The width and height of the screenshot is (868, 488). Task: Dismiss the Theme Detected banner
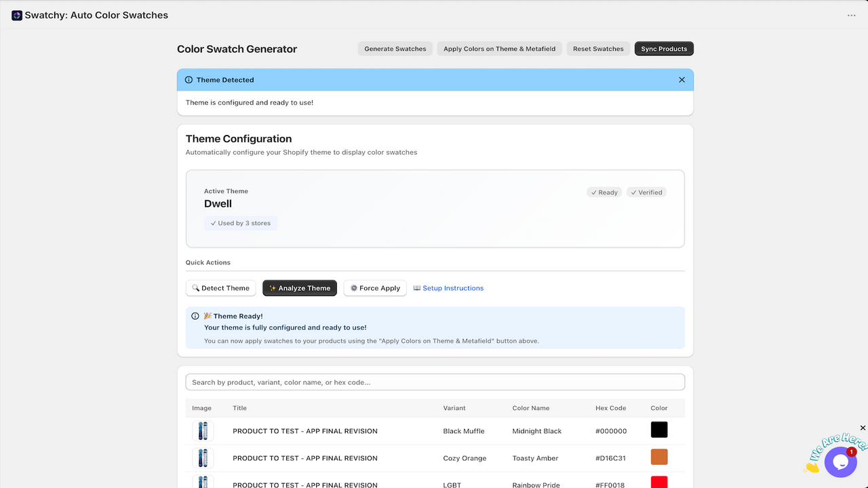coord(682,80)
